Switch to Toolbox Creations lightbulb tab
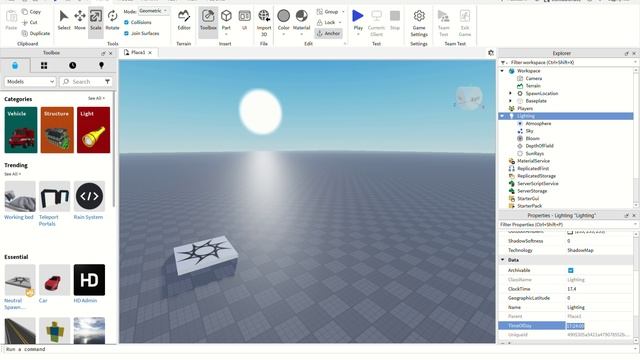 [x=101, y=65]
